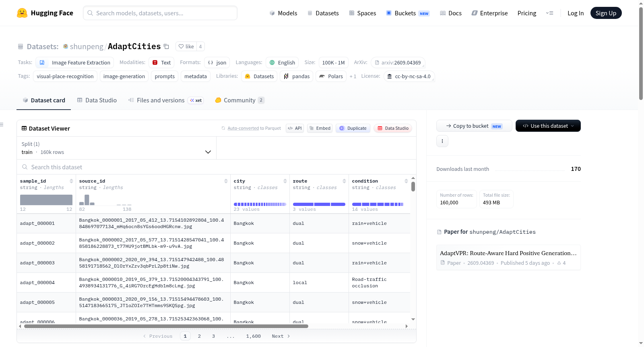Click the shunpeng owner link
The width and height of the screenshot is (644, 347).
[87, 46]
